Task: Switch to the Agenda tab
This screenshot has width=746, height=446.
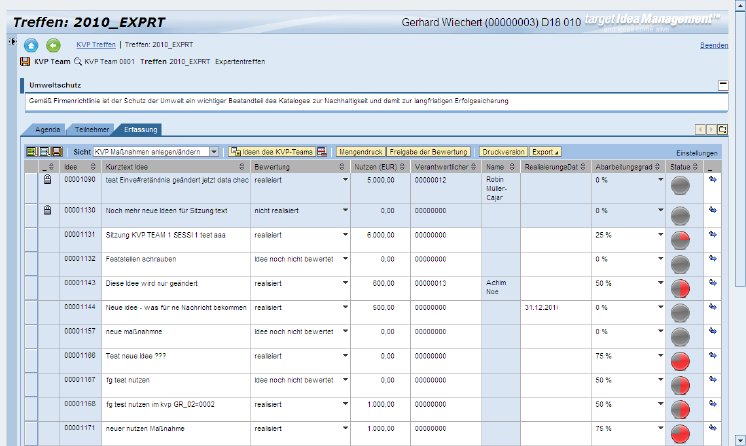Action: (x=48, y=130)
